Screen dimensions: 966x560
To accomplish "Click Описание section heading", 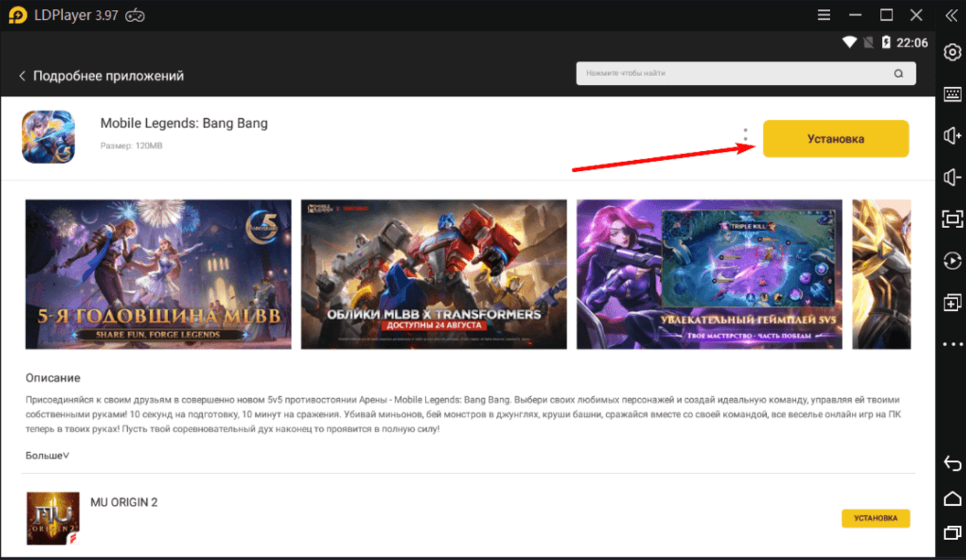I will tap(53, 378).
